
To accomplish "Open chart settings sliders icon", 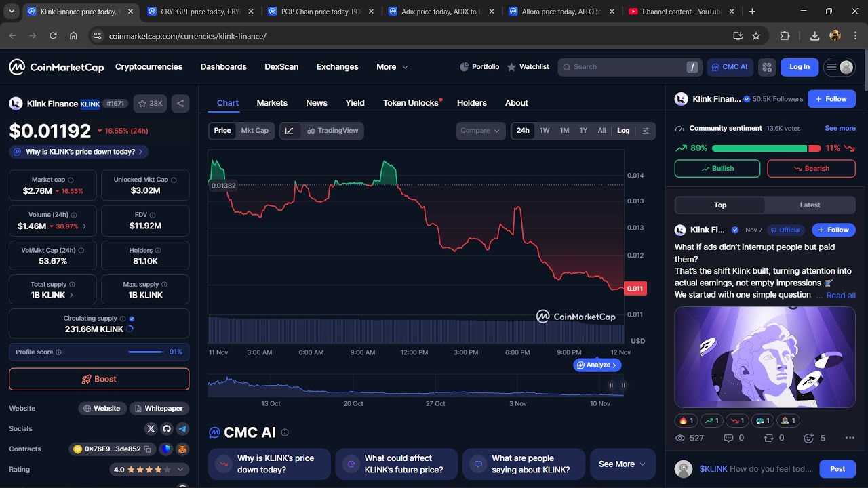I will coord(646,131).
